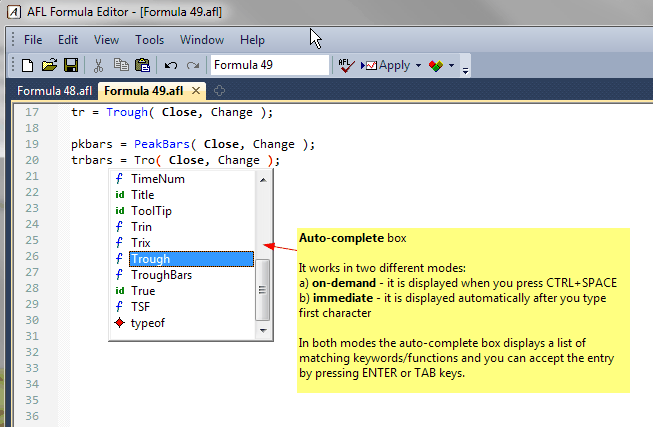Click the Redo arrow icon
653x427 pixels.
192,65
